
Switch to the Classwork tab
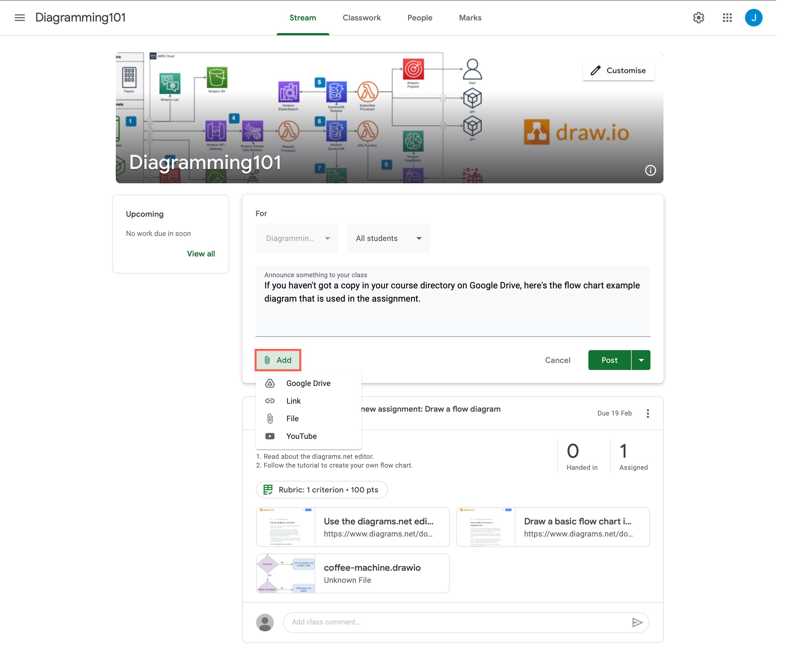coord(361,17)
